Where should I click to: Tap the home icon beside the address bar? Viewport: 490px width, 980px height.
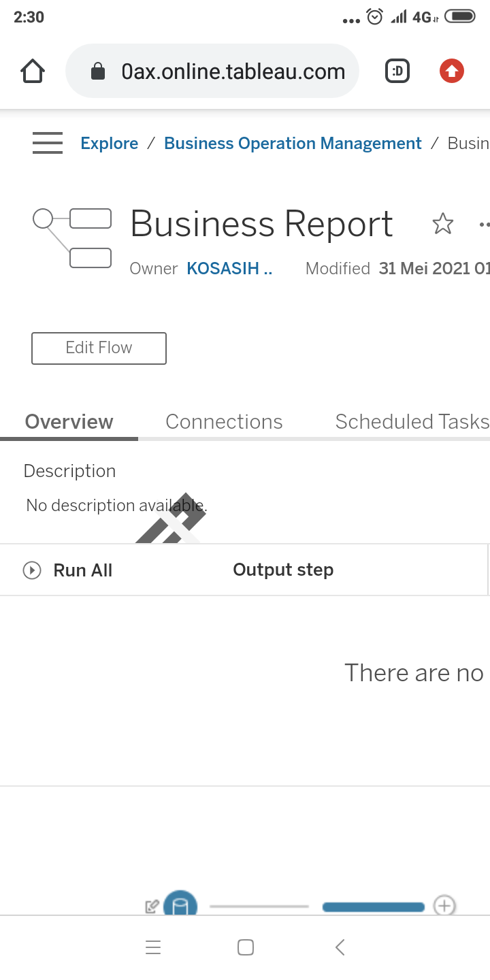[x=32, y=70]
